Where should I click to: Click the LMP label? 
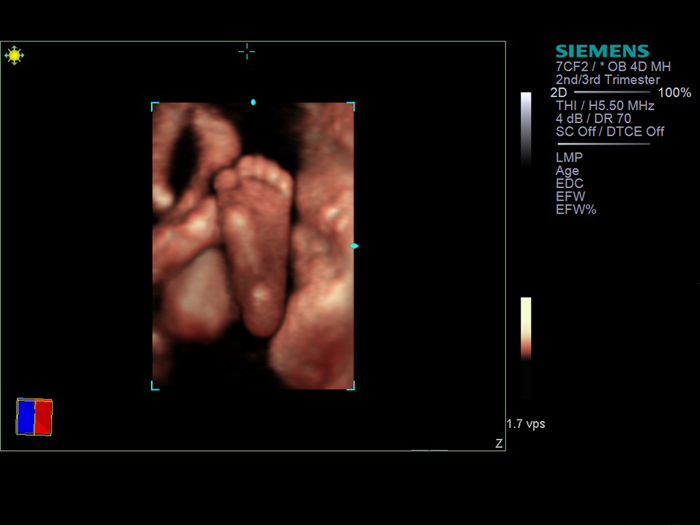click(x=569, y=157)
